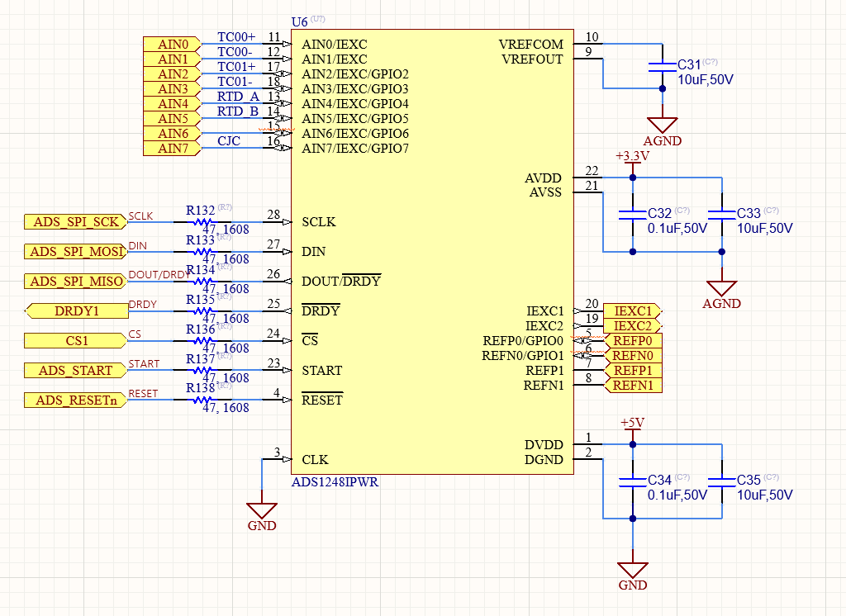The width and height of the screenshot is (846, 616).
Task: Click the REFN0 port
Action: tap(632, 355)
